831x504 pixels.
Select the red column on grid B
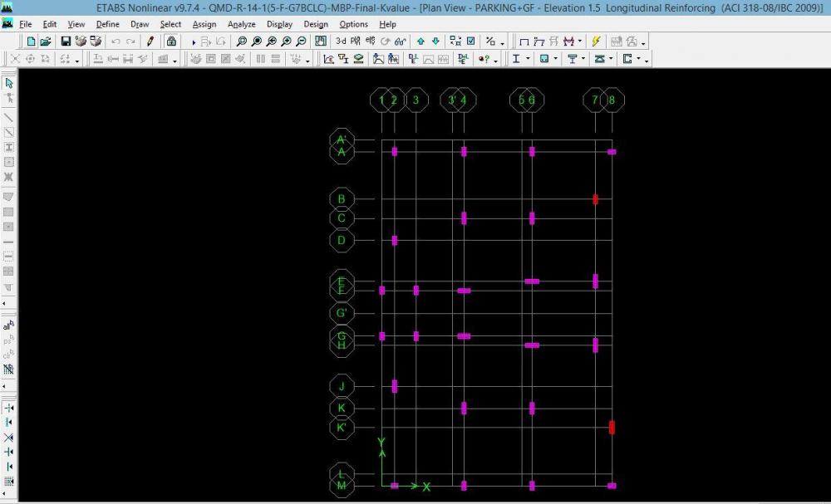[595, 199]
